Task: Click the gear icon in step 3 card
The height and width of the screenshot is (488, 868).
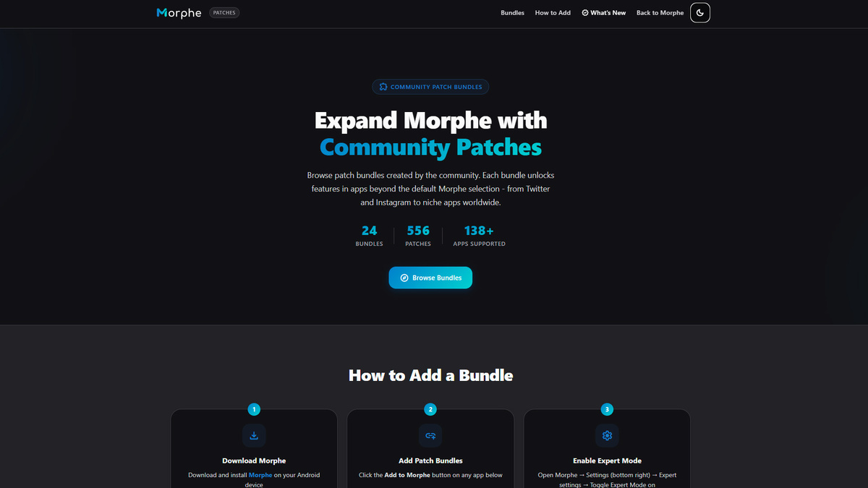Action: 607,435
